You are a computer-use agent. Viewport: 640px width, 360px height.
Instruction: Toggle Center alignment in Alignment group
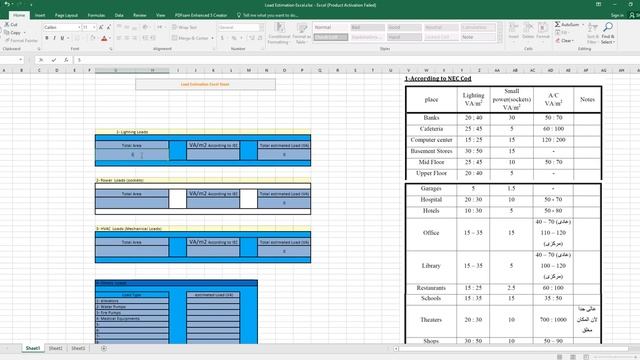pos(127,38)
